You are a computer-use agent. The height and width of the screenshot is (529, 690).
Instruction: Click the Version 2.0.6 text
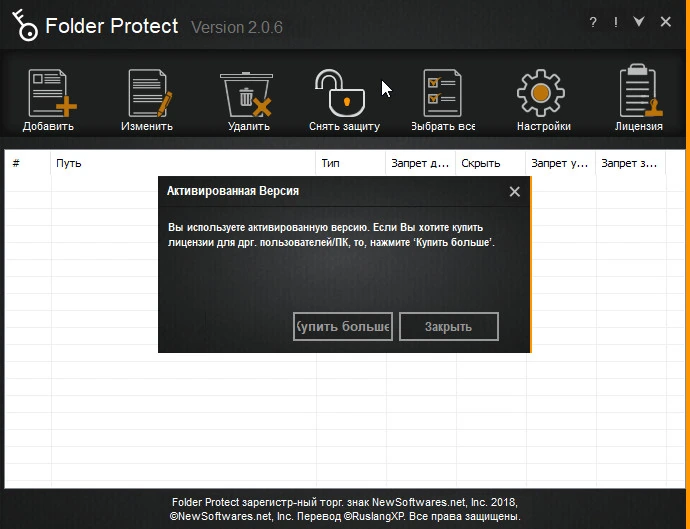237,27
